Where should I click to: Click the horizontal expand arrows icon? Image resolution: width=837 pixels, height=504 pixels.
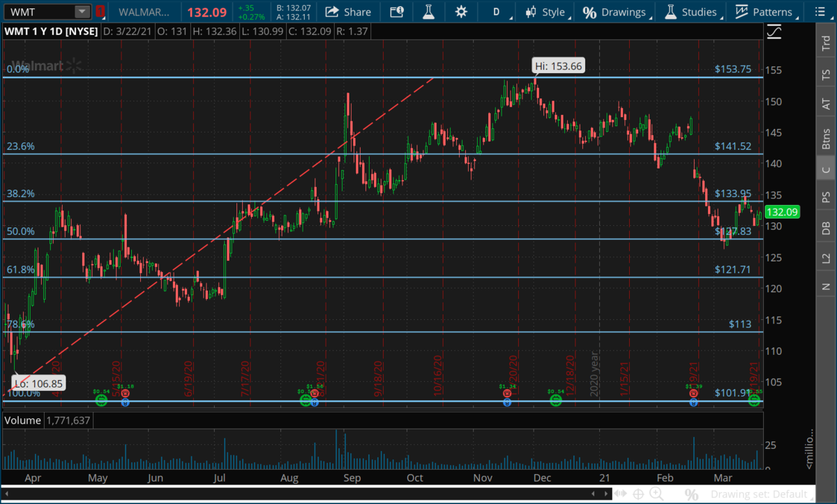pyautogui.click(x=619, y=494)
